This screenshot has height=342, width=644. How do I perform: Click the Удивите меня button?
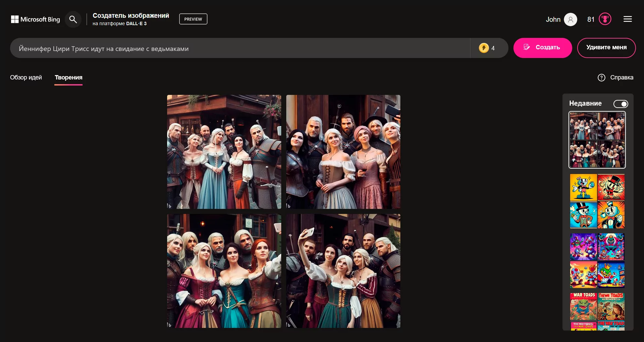coord(606,48)
